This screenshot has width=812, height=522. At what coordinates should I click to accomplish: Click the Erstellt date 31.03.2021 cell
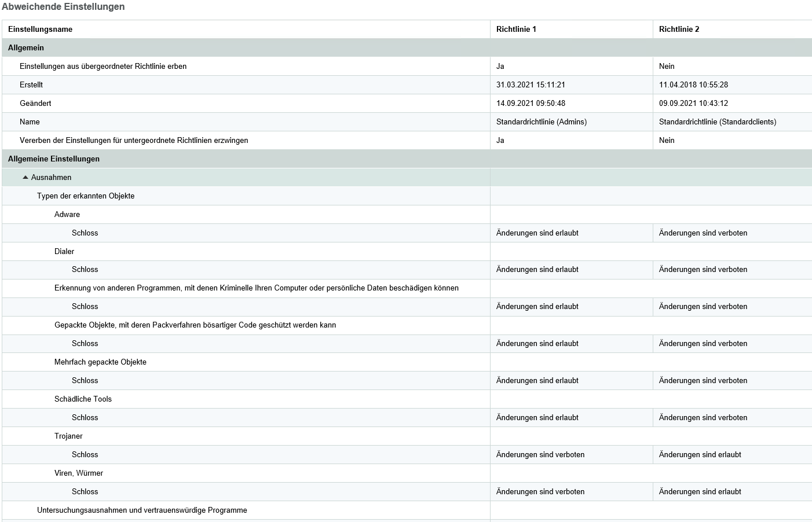pyautogui.click(x=531, y=85)
